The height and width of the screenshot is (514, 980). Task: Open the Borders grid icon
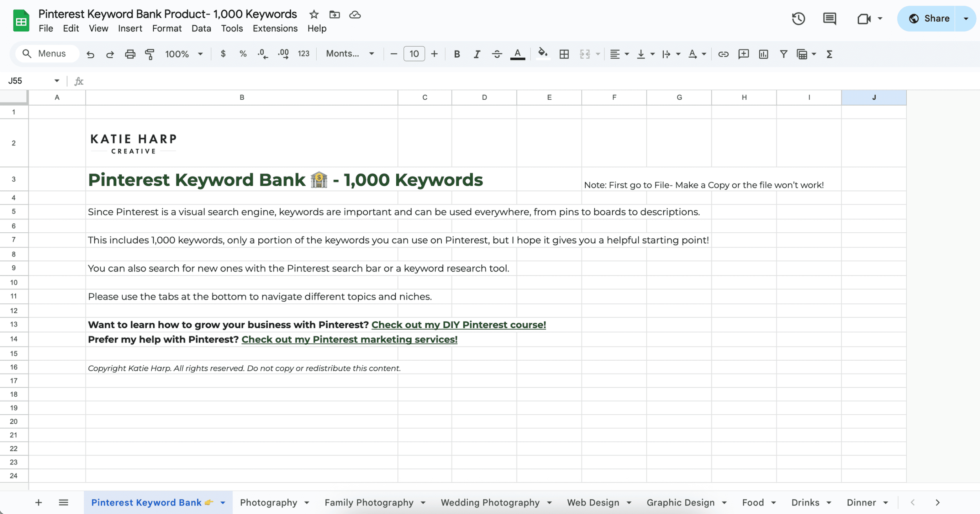tap(564, 54)
